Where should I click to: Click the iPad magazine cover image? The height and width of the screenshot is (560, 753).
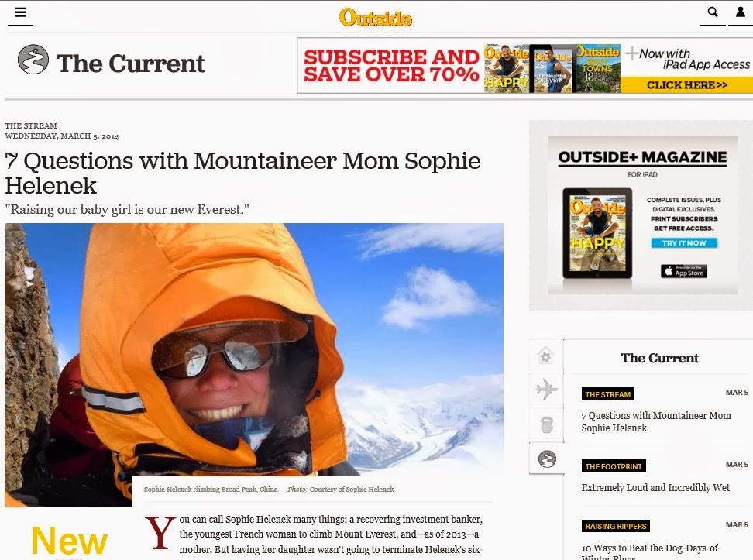pos(597,233)
